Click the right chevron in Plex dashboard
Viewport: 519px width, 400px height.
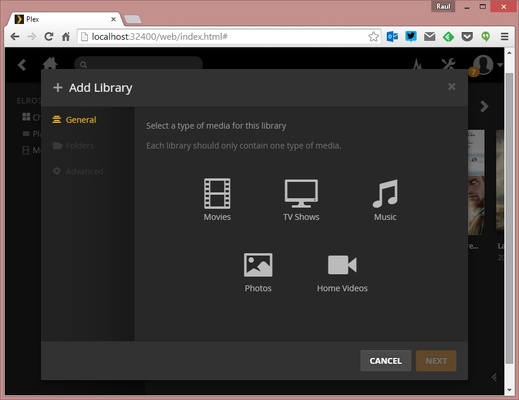tap(484, 107)
